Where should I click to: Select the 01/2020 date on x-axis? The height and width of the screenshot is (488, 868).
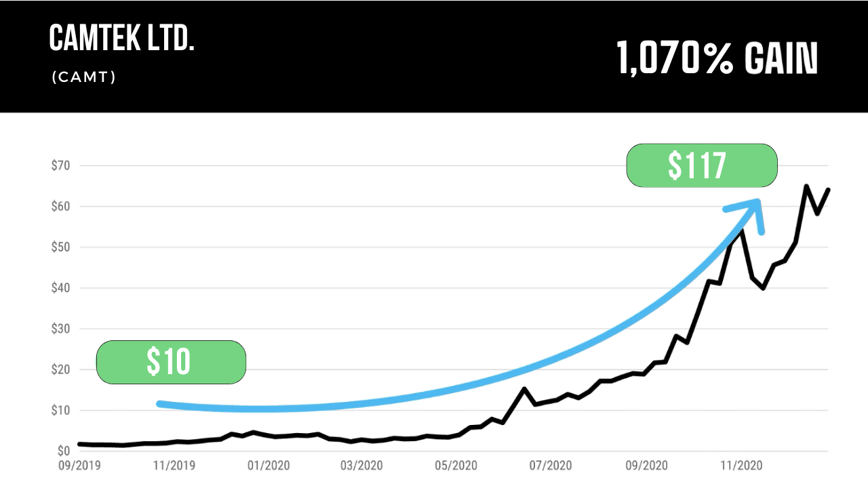270,466
